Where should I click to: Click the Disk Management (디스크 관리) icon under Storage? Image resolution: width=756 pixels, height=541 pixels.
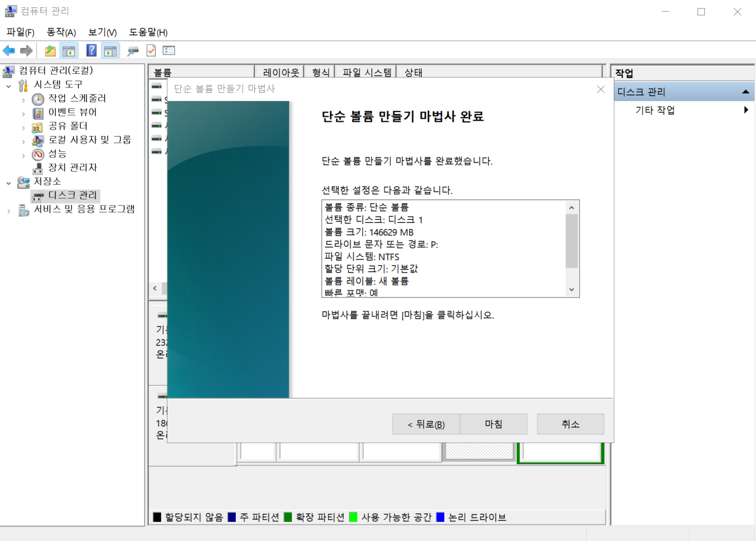(37, 195)
